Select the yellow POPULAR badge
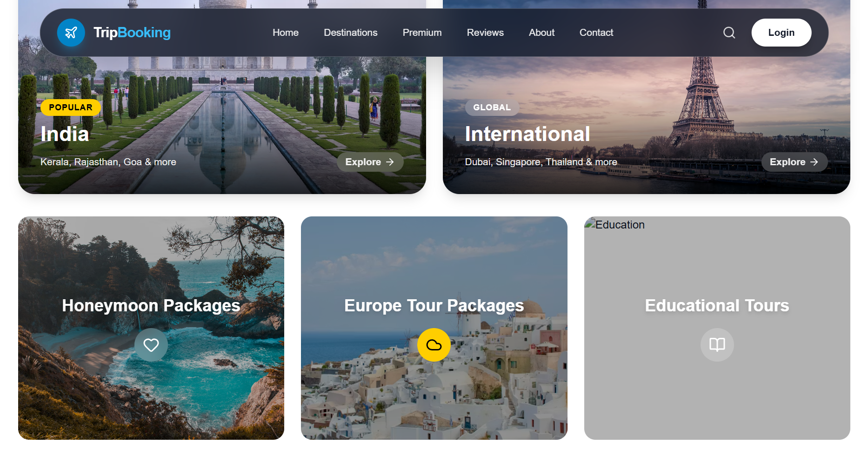Image resolution: width=868 pixels, height=457 pixels. (71, 108)
